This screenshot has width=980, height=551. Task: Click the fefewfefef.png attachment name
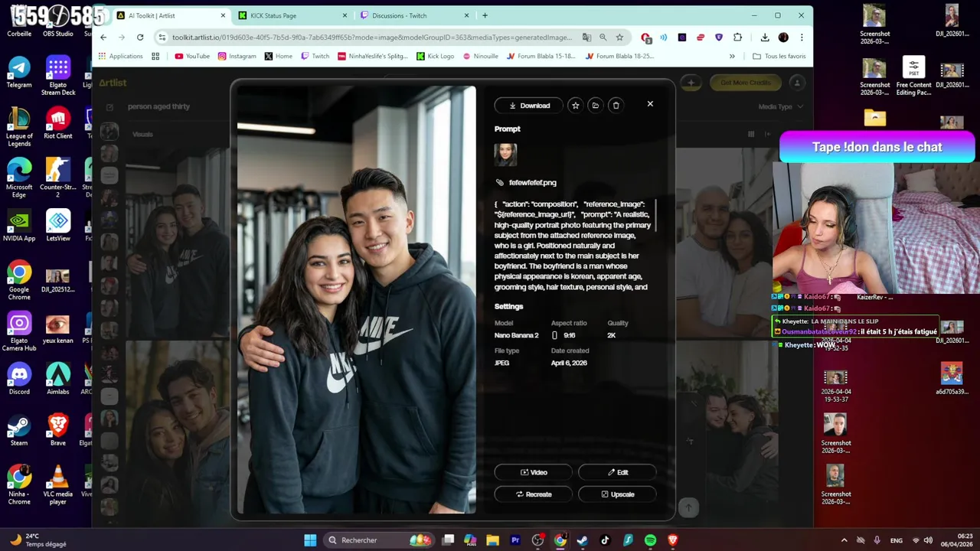532,183
